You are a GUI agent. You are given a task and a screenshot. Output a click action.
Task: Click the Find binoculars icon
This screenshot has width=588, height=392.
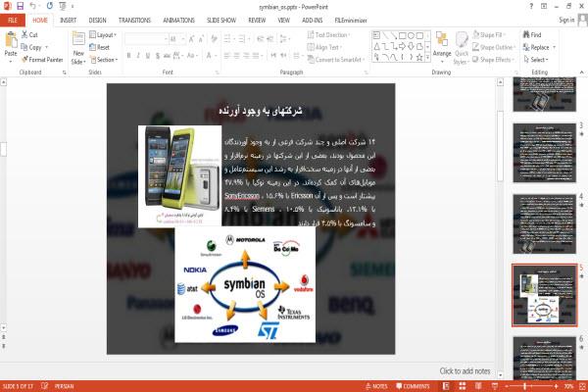[526, 34]
